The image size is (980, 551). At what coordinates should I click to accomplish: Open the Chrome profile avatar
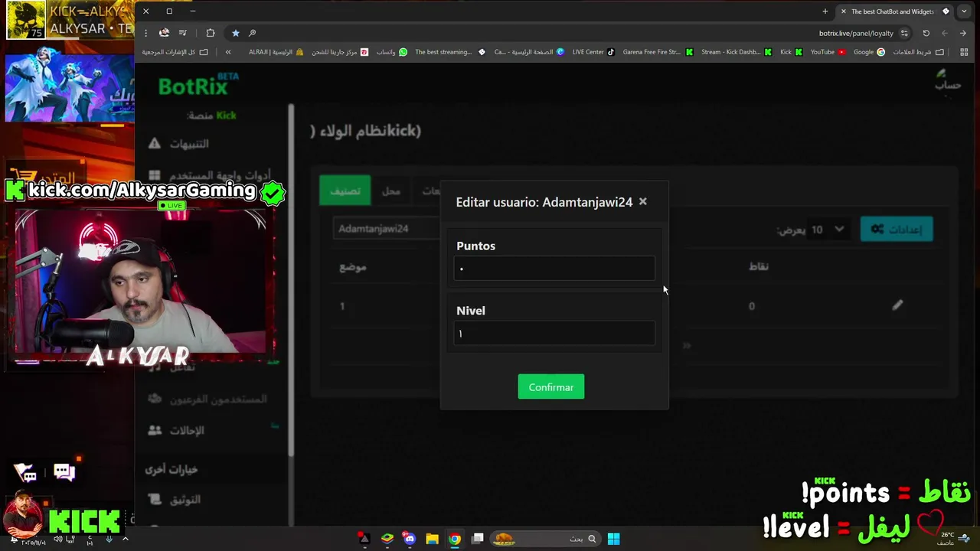tap(164, 33)
